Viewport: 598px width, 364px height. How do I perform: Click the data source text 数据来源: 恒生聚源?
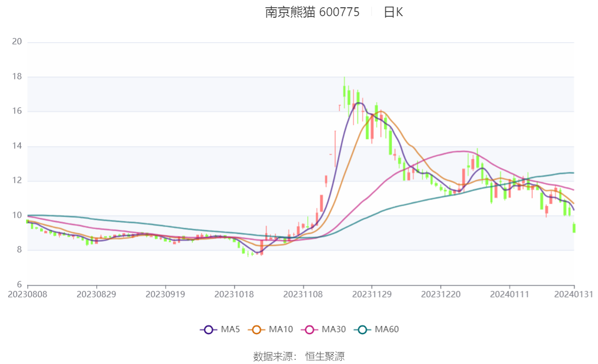[x=299, y=356]
